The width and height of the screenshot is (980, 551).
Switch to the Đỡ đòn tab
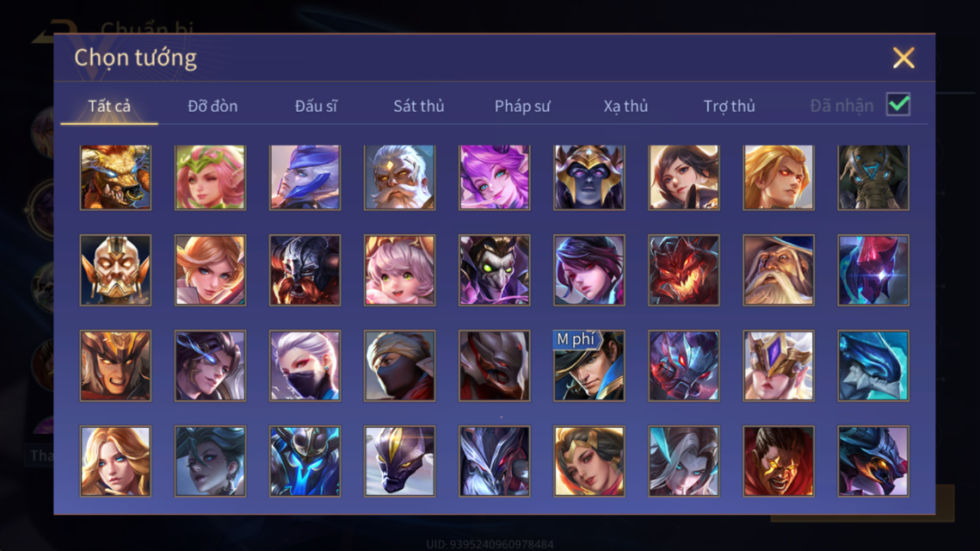point(213,106)
